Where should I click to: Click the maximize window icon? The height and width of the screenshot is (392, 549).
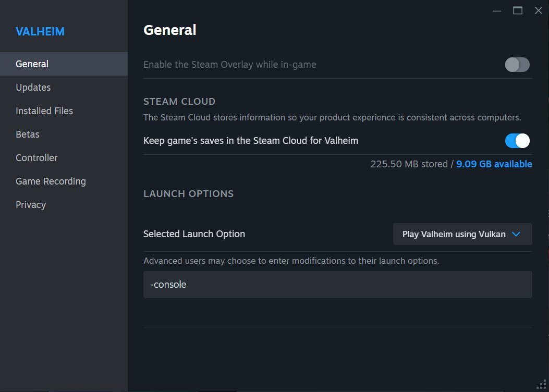pos(517,10)
